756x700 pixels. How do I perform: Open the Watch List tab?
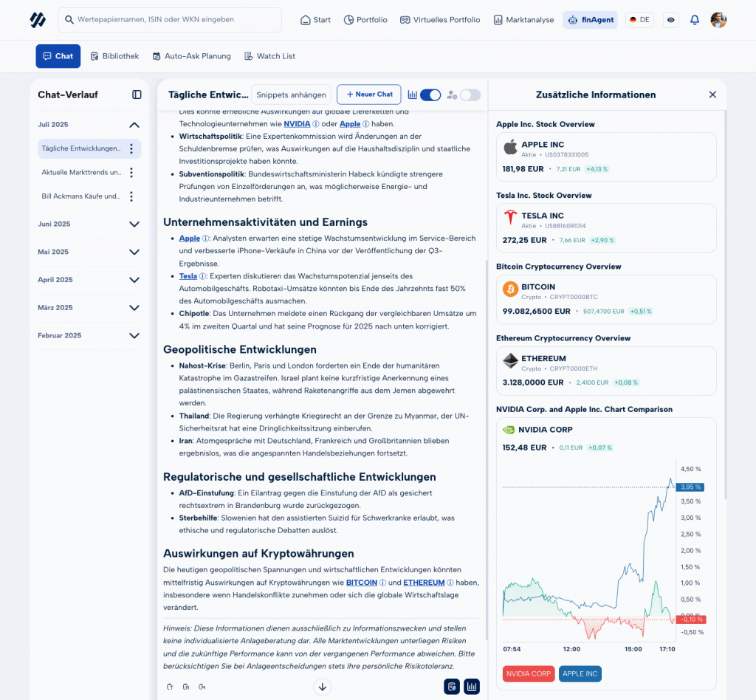pos(269,56)
